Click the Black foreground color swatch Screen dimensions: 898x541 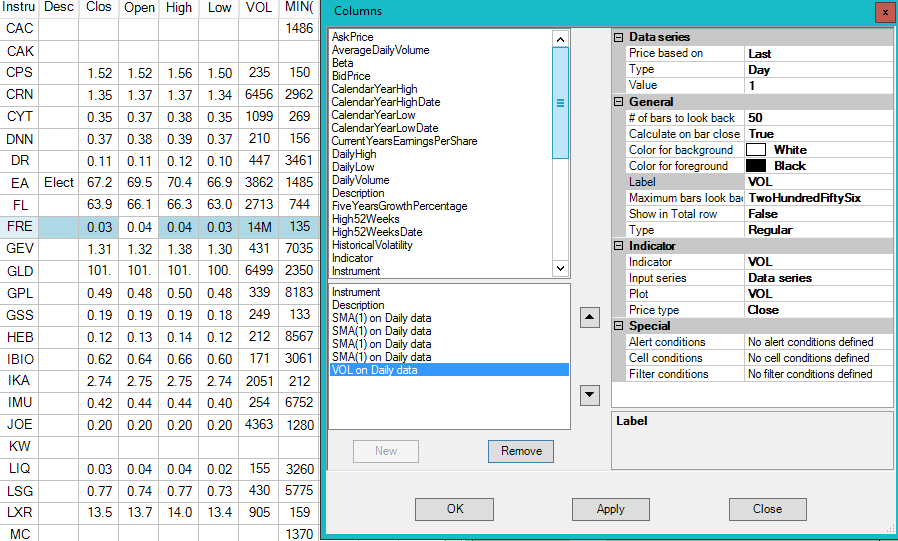tap(756, 166)
